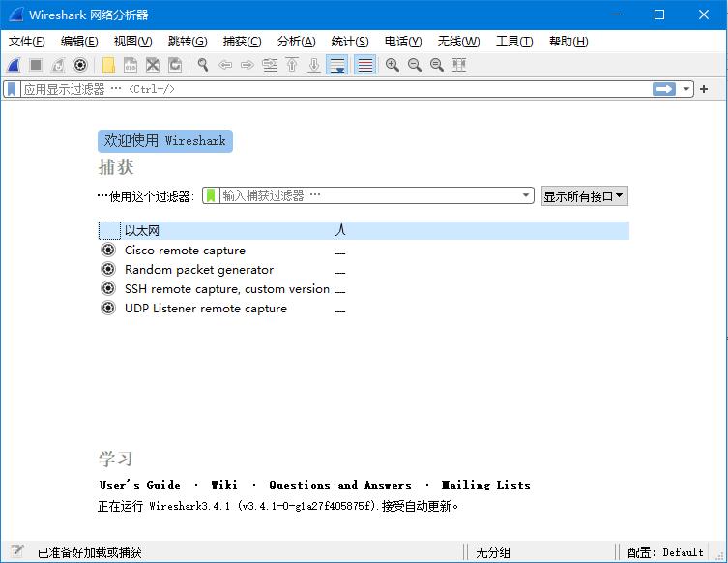Screen dimensions: 728x563
Task: Restart the current capture icon
Action: coord(58,65)
